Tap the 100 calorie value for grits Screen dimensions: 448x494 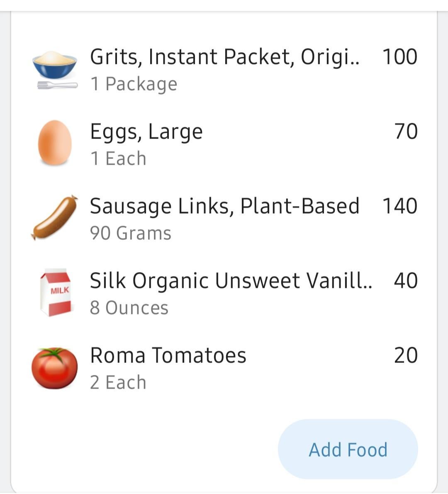pyautogui.click(x=400, y=57)
